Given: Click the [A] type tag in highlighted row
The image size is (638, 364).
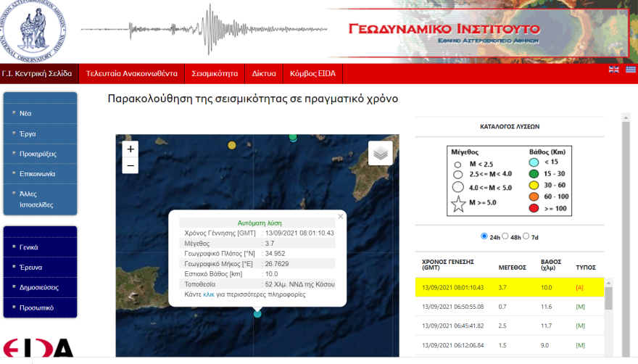Looking at the screenshot, I should click(x=579, y=287).
